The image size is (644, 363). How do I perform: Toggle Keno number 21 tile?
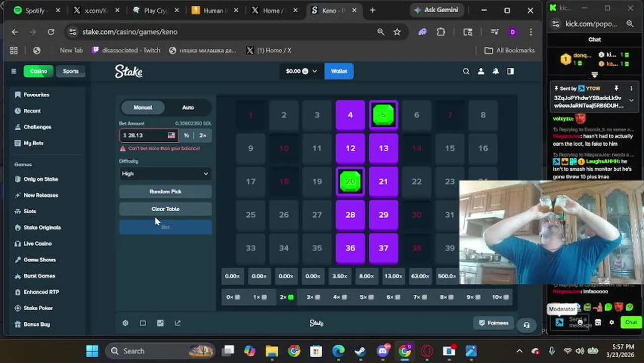[x=383, y=181]
